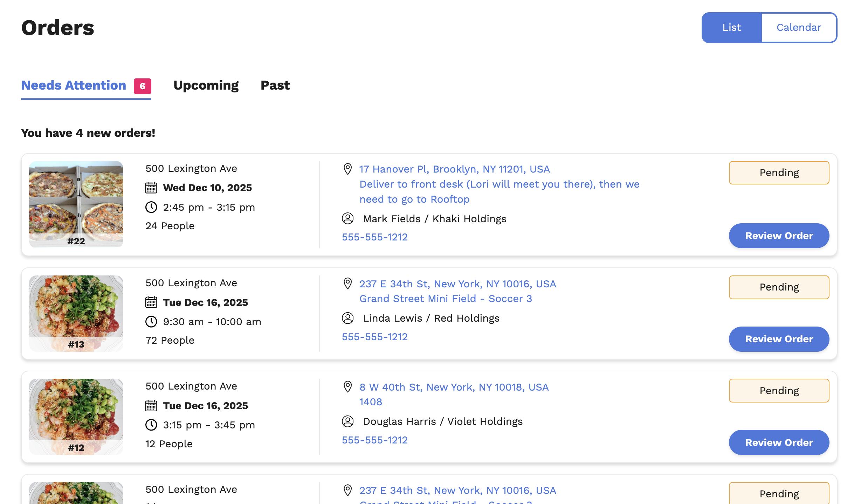Select the List view toggle
Viewport: 854px width, 504px height.
tap(731, 28)
